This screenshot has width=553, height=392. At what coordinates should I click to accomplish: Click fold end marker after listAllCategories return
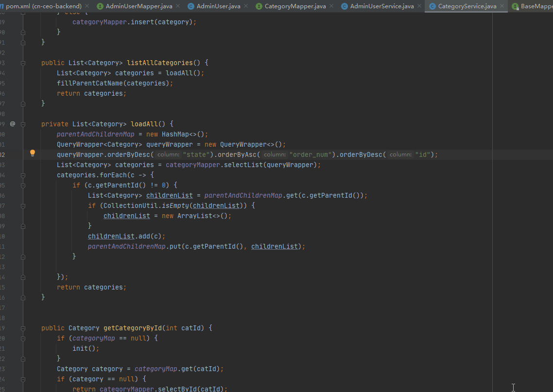[x=23, y=103]
